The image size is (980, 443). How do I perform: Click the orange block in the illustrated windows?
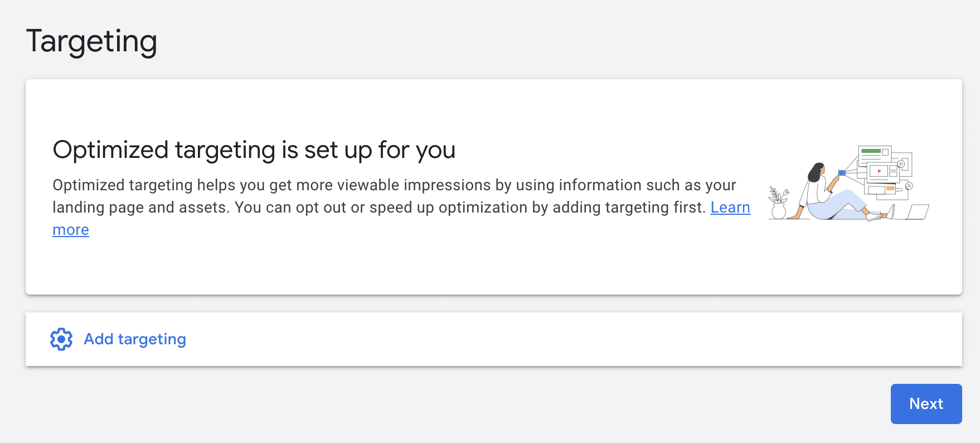click(x=890, y=188)
